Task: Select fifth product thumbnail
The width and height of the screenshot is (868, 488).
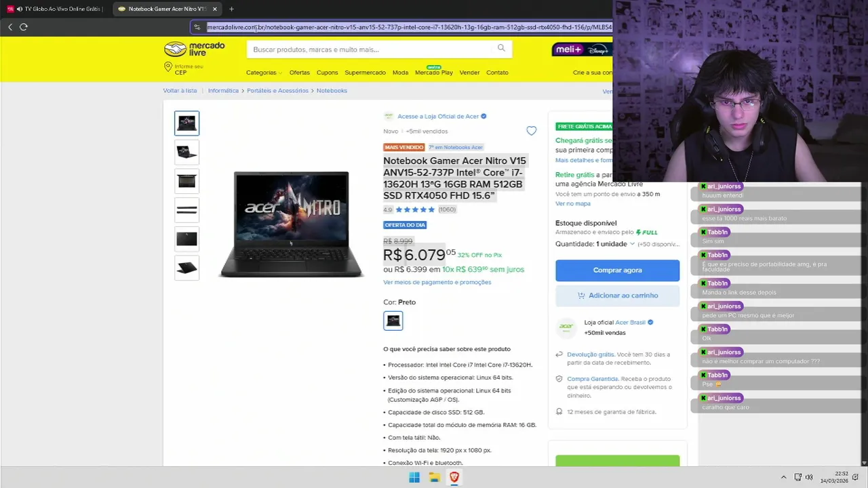Action: 186,239
